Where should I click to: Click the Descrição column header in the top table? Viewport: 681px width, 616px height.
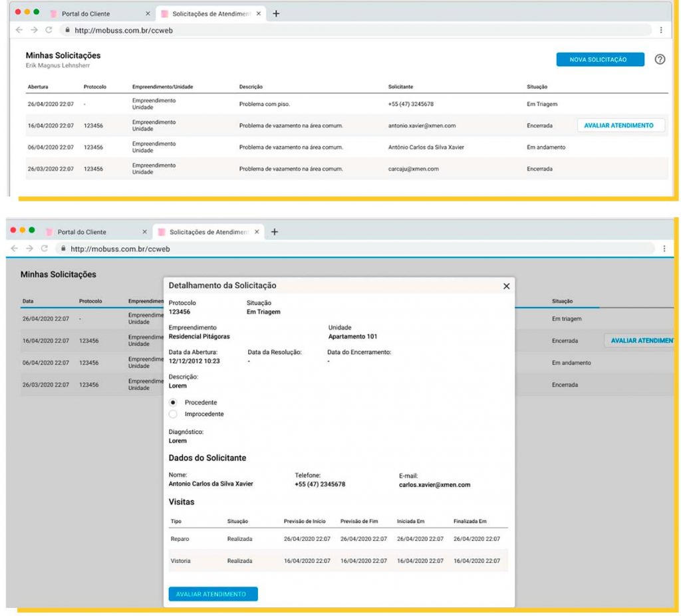click(251, 87)
